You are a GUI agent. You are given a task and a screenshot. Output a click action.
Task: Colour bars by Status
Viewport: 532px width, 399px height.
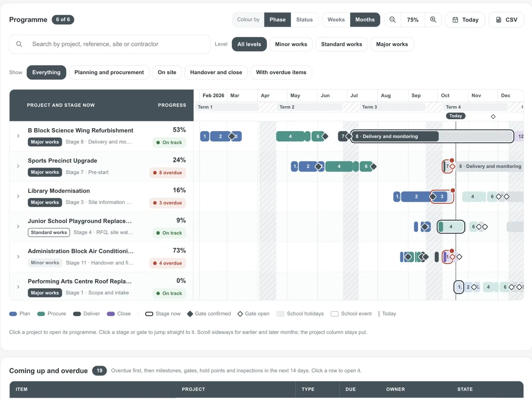[x=304, y=20]
